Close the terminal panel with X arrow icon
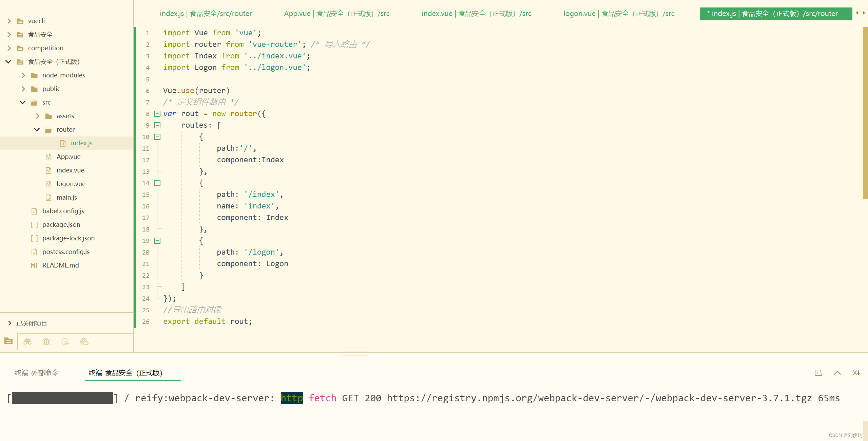868x441 pixels. pyautogui.click(x=856, y=373)
